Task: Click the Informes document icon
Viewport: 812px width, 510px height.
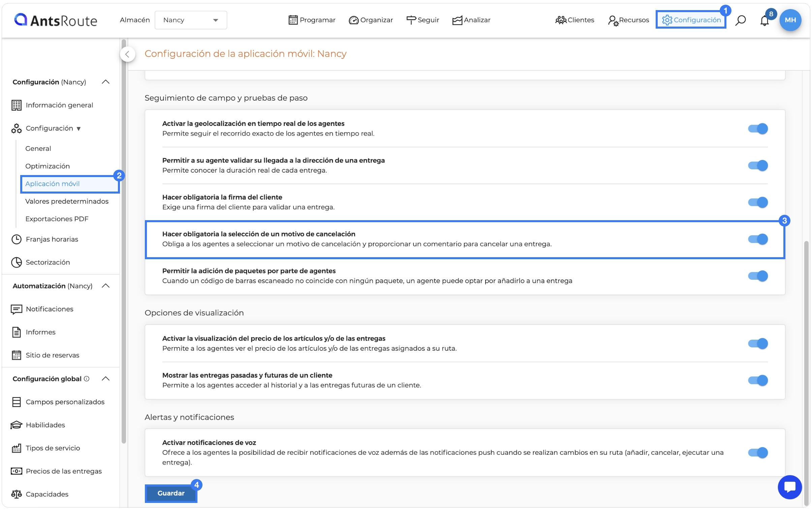Action: (16, 332)
